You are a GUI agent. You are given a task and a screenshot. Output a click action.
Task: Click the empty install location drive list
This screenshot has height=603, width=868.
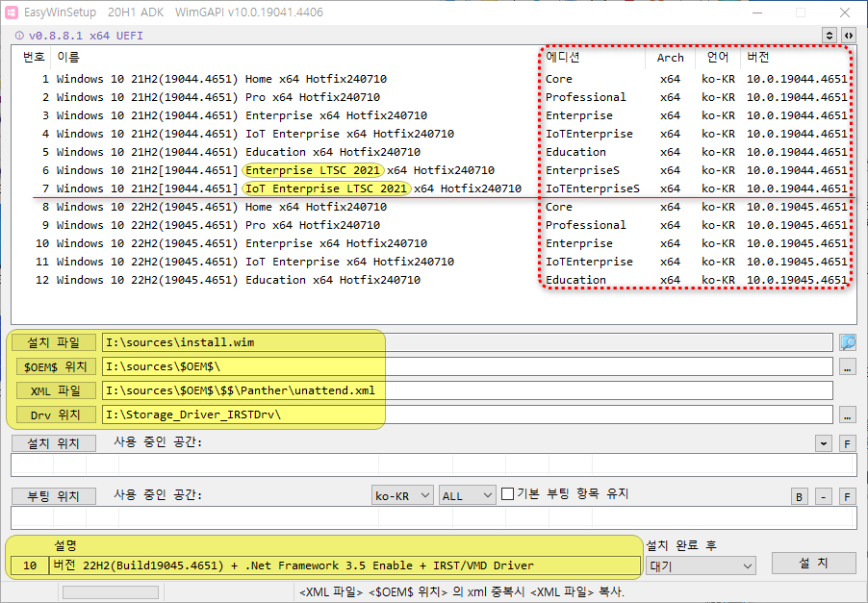pos(433,465)
